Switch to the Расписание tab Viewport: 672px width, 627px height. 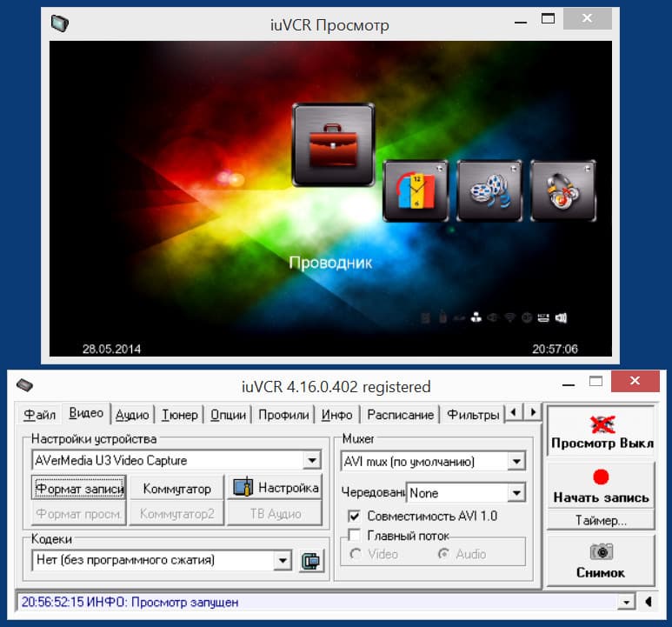[400, 415]
